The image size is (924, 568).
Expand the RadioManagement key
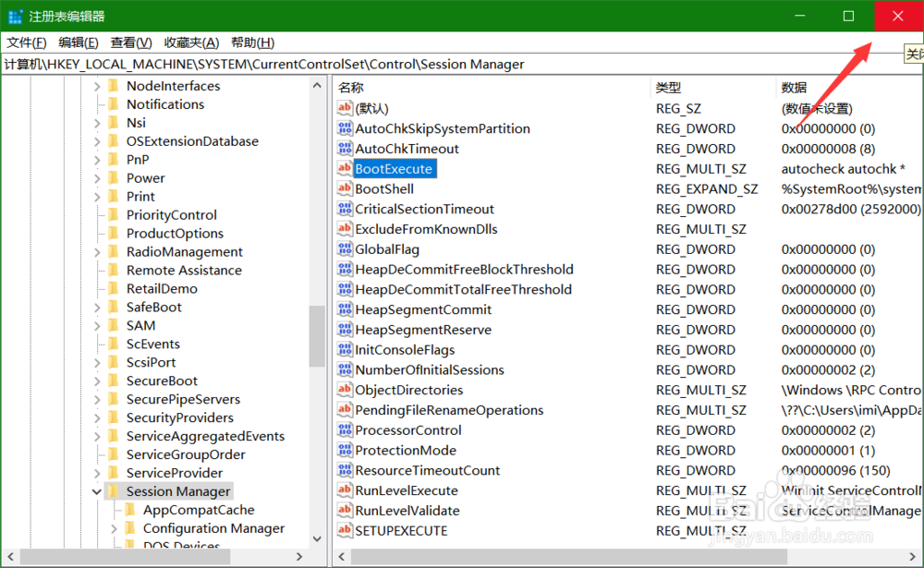coord(97,251)
